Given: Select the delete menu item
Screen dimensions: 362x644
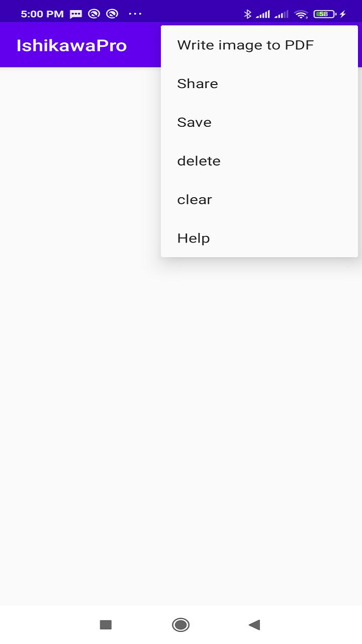Looking at the screenshot, I should pos(259,161).
